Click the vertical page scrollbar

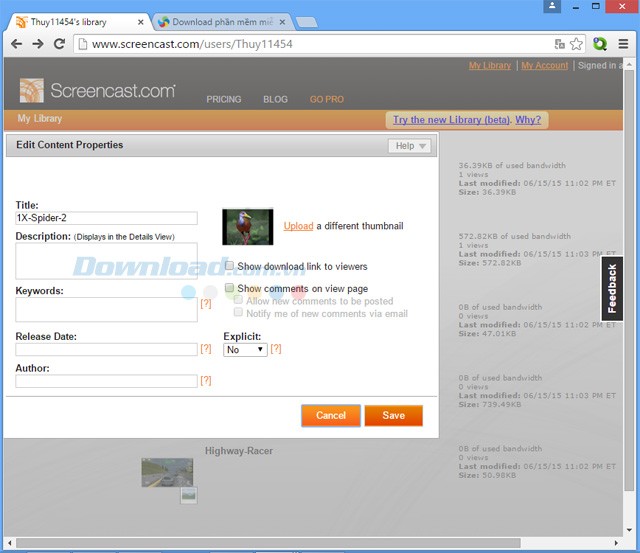[x=629, y=281]
